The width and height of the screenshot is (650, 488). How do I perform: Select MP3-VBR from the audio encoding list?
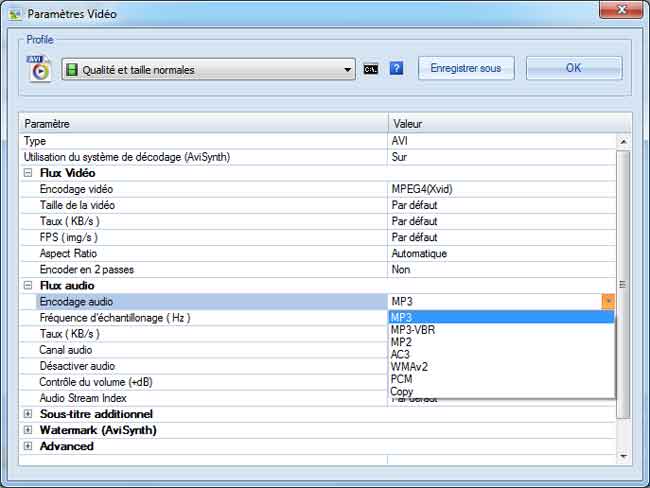click(411, 329)
